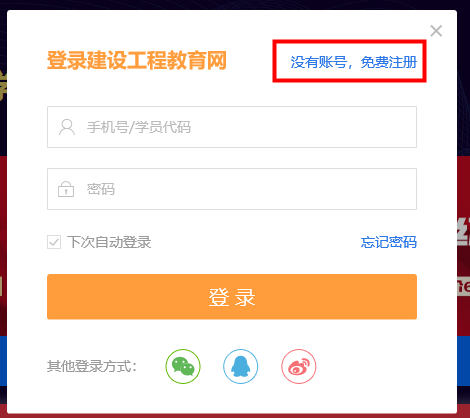Choose the Weibo login icon
The height and width of the screenshot is (418, 470).
pos(299,366)
